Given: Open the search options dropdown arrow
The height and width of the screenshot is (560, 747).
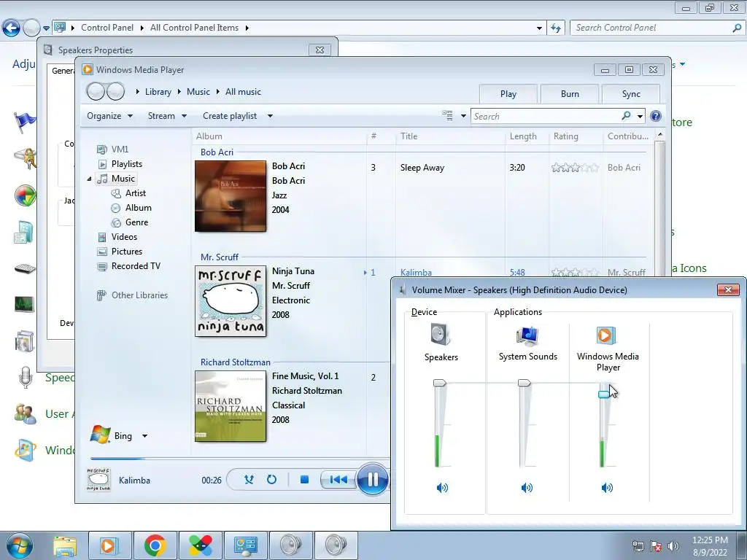Looking at the screenshot, I should (x=640, y=116).
